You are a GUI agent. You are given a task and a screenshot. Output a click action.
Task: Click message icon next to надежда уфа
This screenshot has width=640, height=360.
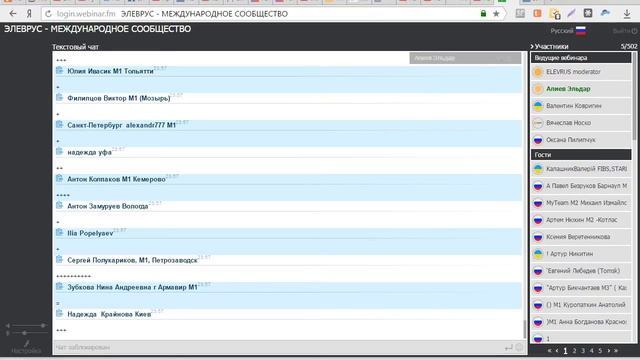(x=59, y=151)
